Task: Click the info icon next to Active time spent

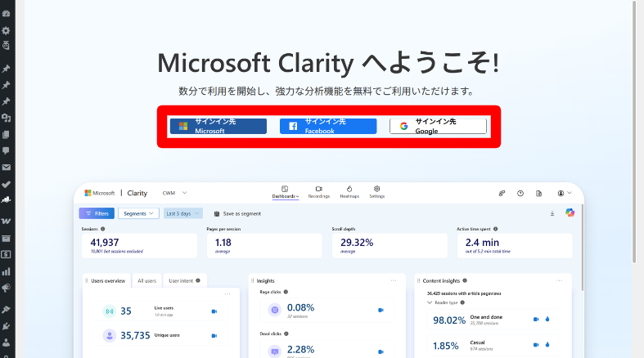Action: coord(495,229)
